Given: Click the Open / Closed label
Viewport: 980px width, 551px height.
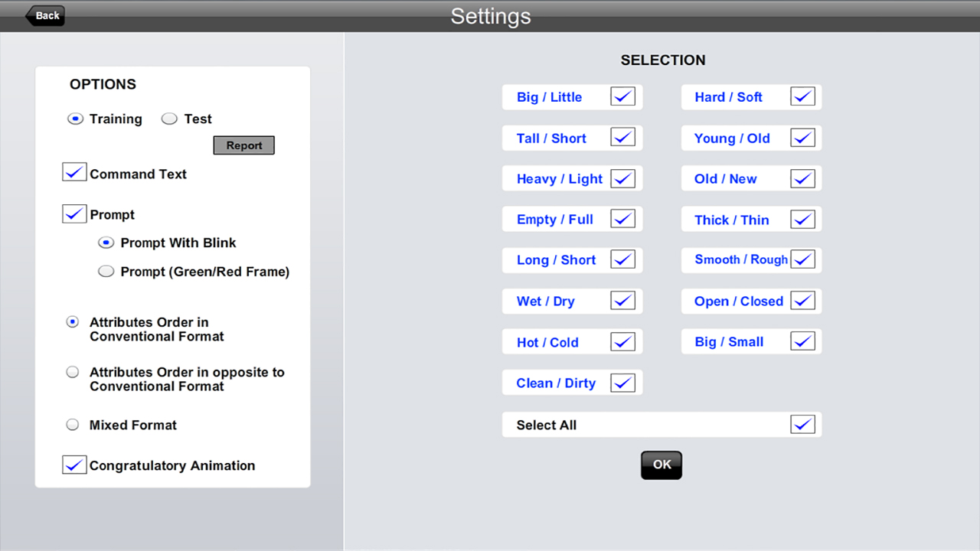Looking at the screenshot, I should coord(738,302).
